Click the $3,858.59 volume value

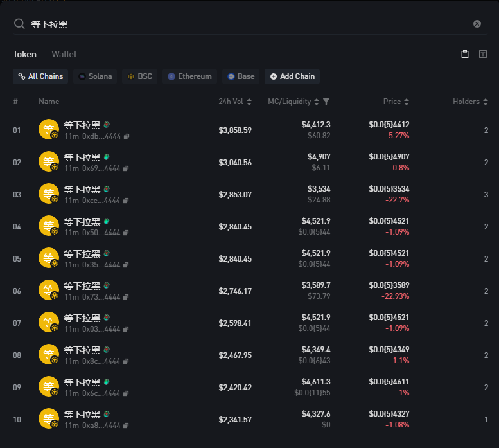[x=235, y=130]
